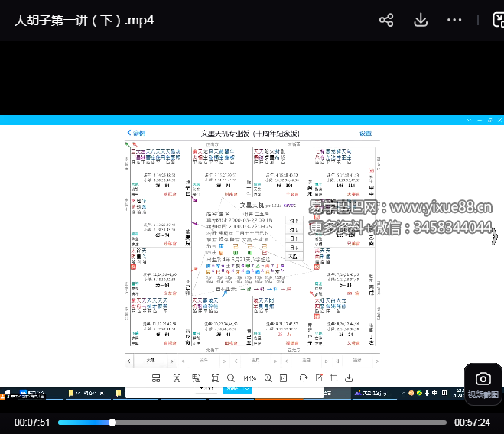Open 设置 settings link
The image size is (504, 434).
366,133
